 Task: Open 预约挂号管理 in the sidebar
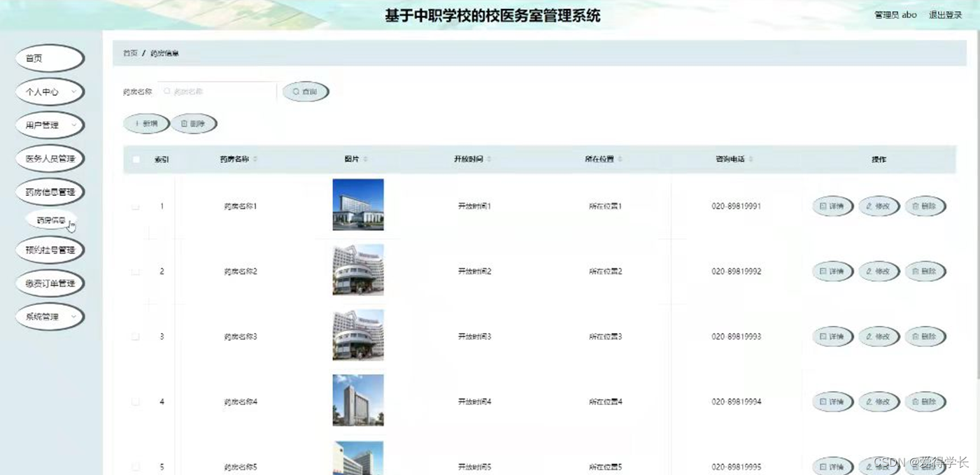[x=50, y=250]
